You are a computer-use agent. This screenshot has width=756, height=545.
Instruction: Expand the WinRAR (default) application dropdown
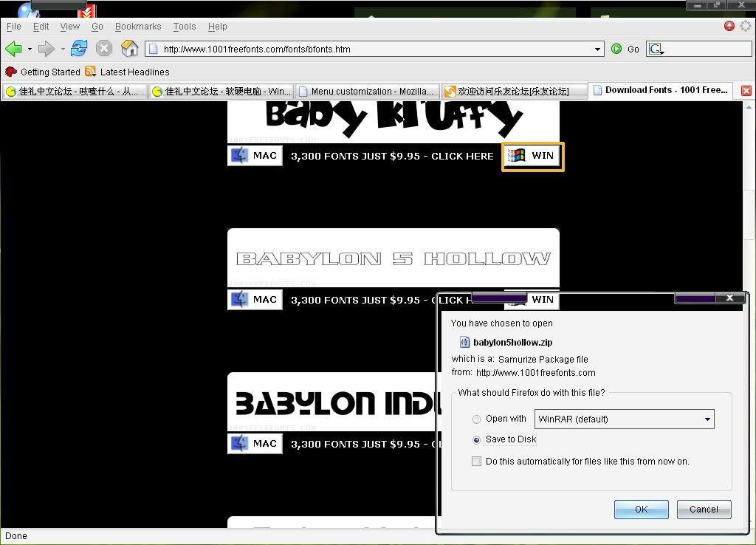707,419
